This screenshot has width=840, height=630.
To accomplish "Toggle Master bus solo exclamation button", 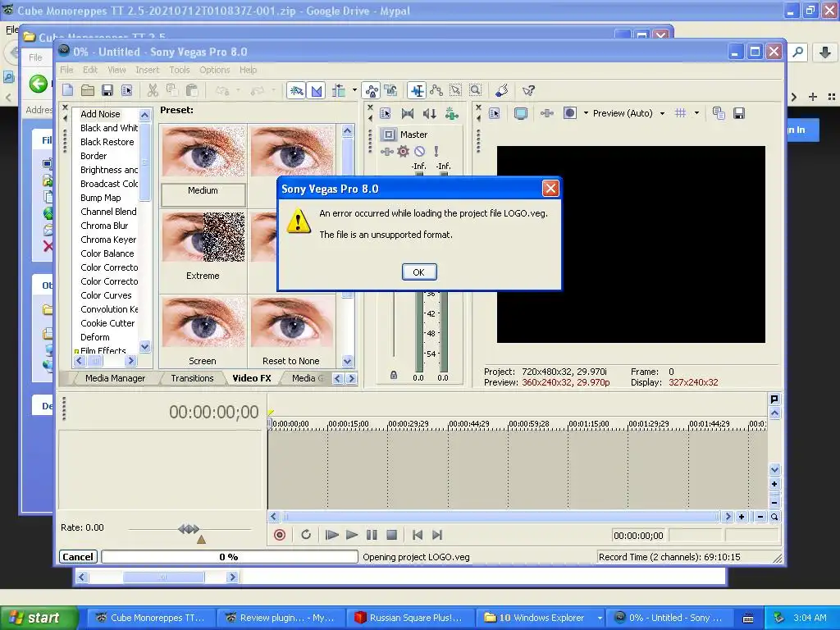I will pyautogui.click(x=436, y=152).
